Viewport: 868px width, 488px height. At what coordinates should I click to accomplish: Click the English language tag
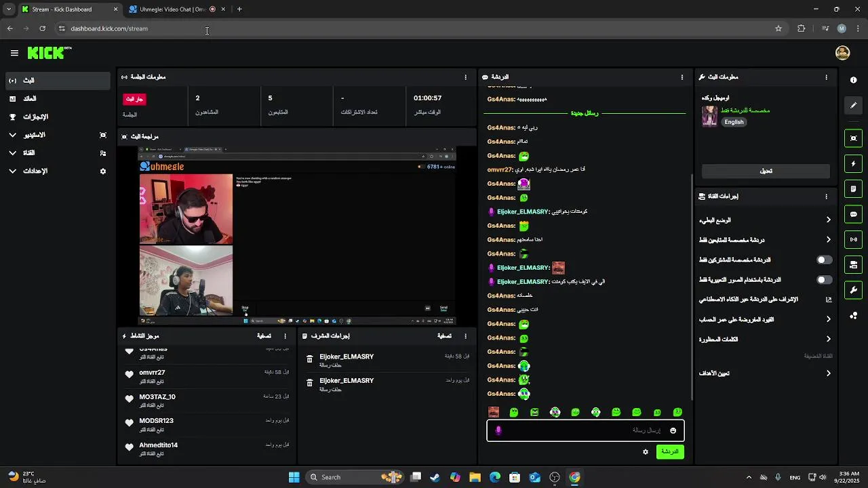pyautogui.click(x=734, y=122)
